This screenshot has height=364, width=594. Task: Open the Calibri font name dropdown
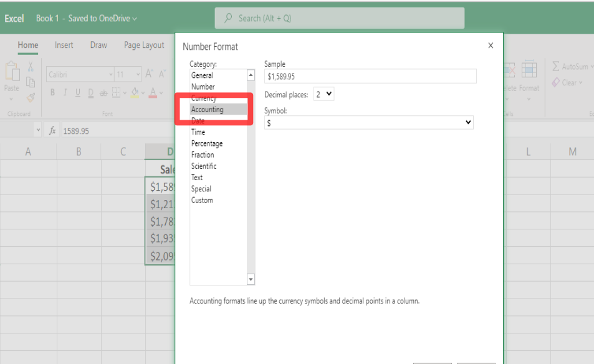click(80, 75)
